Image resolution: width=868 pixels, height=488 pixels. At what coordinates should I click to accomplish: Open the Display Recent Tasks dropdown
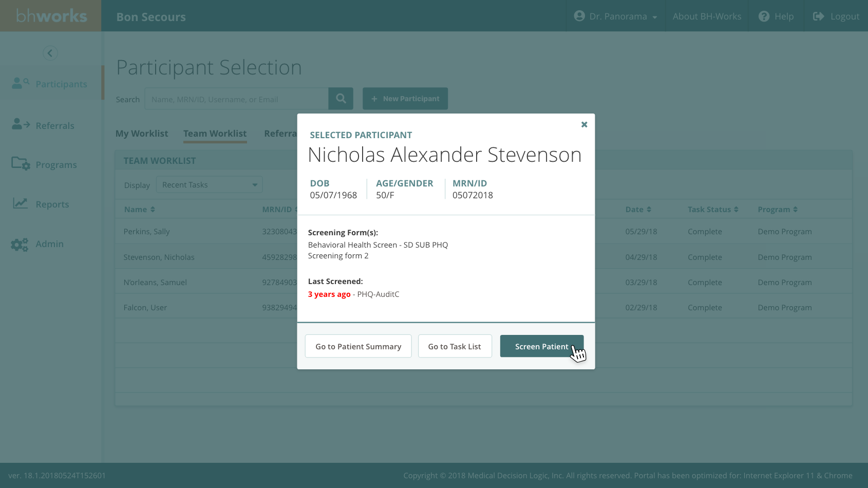click(x=210, y=185)
